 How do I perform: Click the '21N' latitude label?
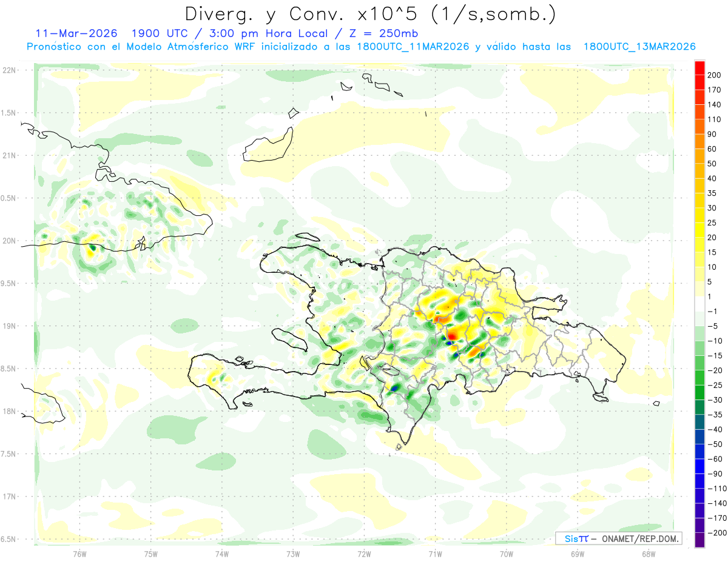pyautogui.click(x=8, y=156)
